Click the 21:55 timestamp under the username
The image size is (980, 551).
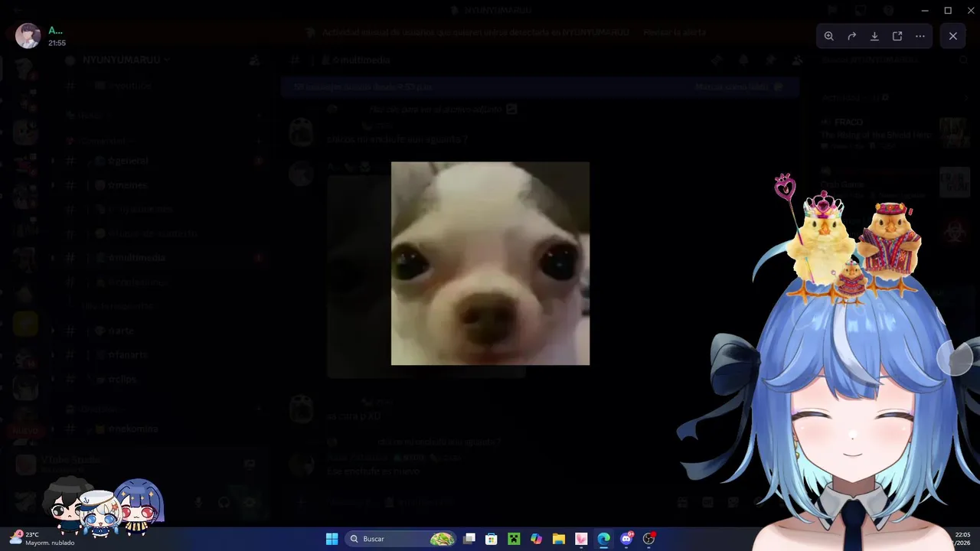pyautogui.click(x=57, y=43)
